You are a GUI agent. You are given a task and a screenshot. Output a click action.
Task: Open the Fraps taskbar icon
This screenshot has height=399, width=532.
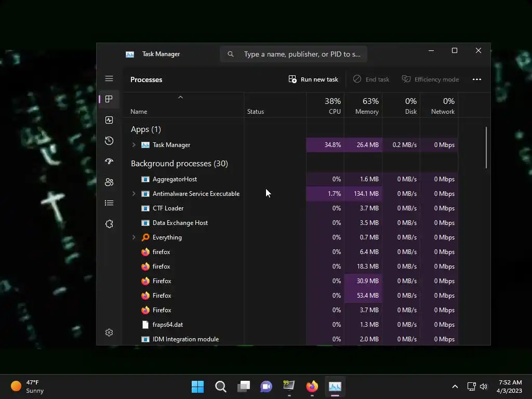[289, 387]
